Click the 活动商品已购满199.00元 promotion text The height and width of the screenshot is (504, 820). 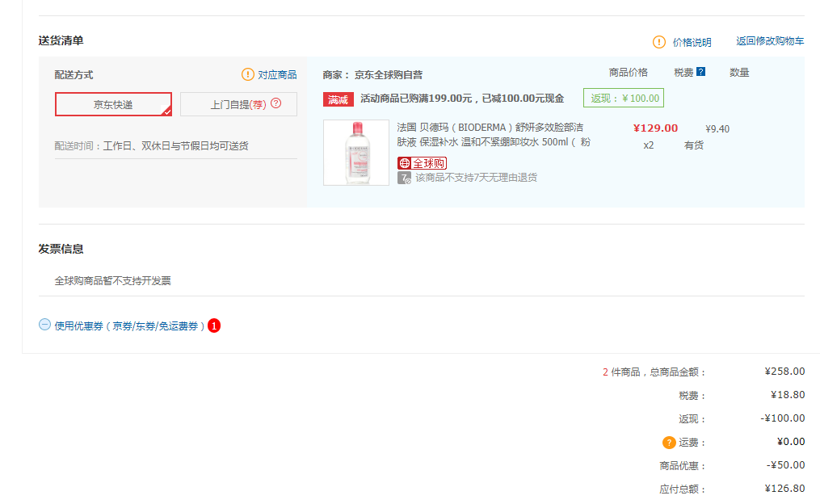click(x=462, y=99)
